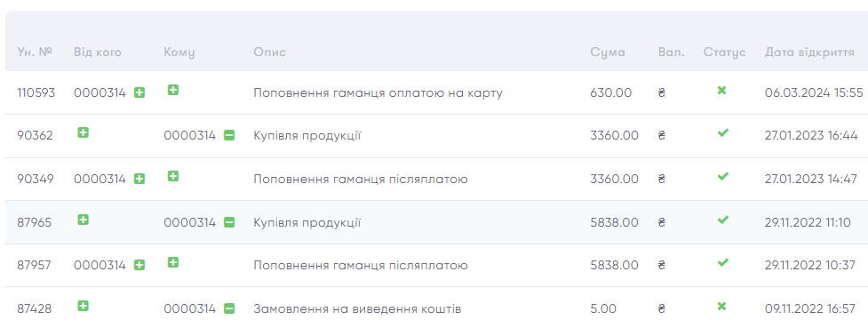Click the Опис column header

(269, 52)
